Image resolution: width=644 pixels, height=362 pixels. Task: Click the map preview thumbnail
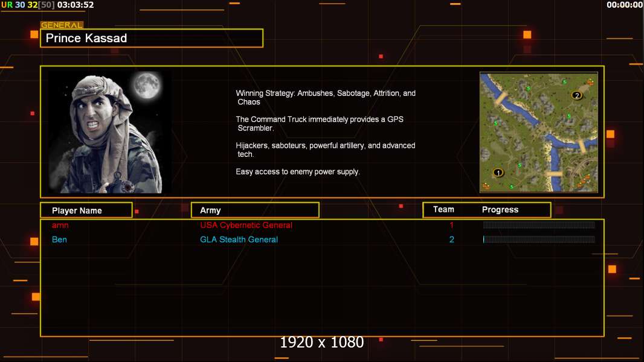539,132
